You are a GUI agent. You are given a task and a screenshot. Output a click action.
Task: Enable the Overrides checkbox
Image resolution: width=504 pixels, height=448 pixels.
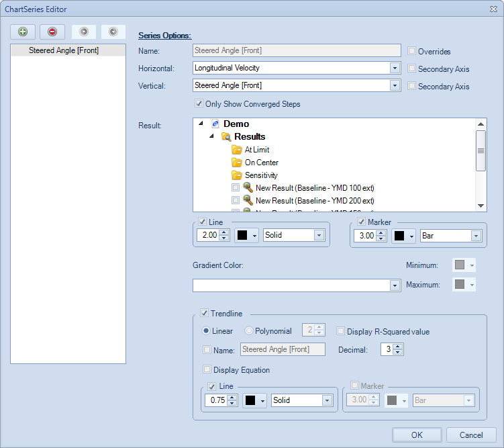pyautogui.click(x=411, y=51)
